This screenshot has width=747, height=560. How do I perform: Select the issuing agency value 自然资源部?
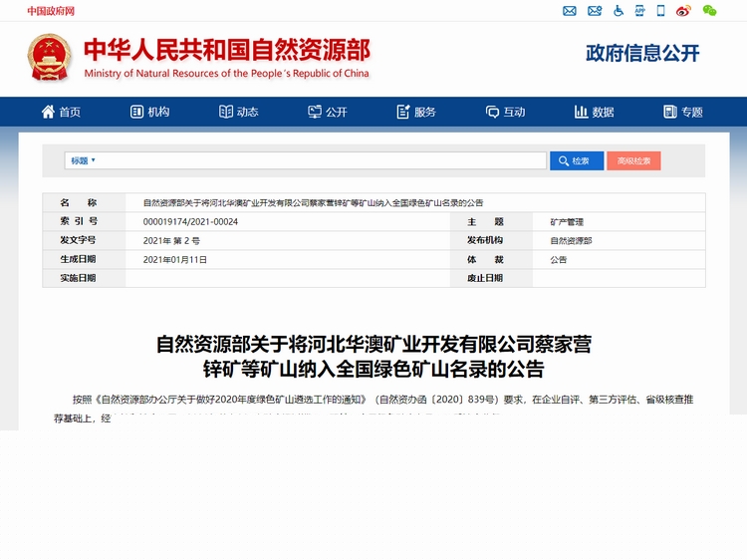pyautogui.click(x=571, y=241)
